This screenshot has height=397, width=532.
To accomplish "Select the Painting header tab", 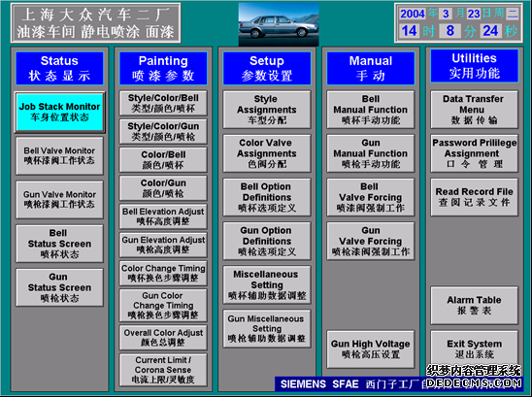I will (x=163, y=68).
